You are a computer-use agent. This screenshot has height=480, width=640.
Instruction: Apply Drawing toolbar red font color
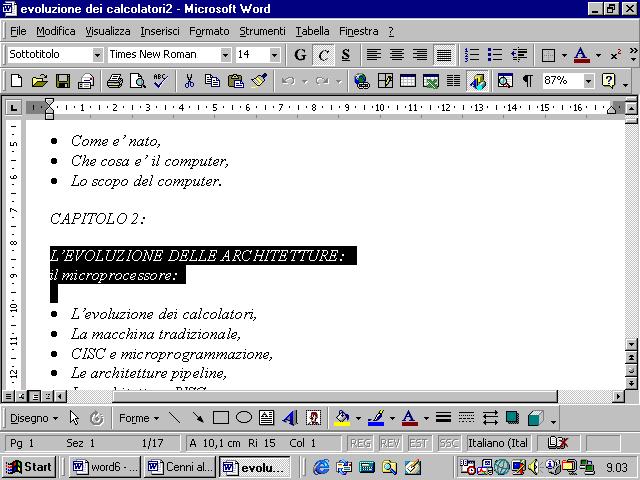(x=410, y=418)
